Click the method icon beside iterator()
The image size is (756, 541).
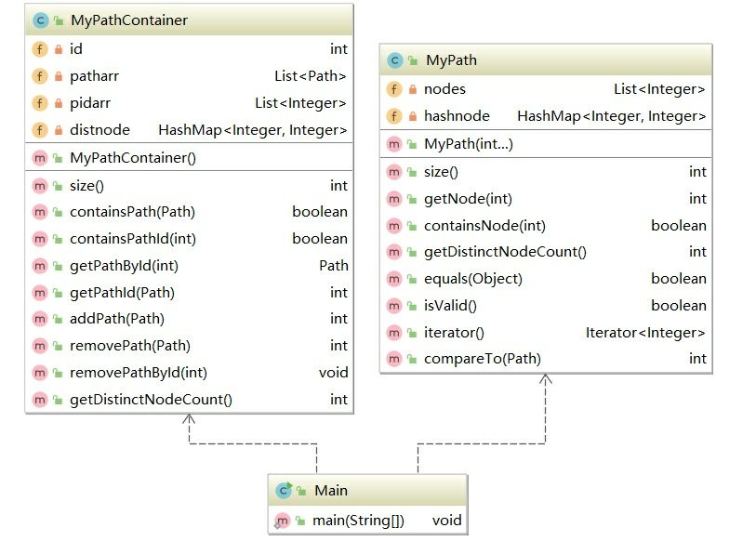pyautogui.click(x=394, y=332)
